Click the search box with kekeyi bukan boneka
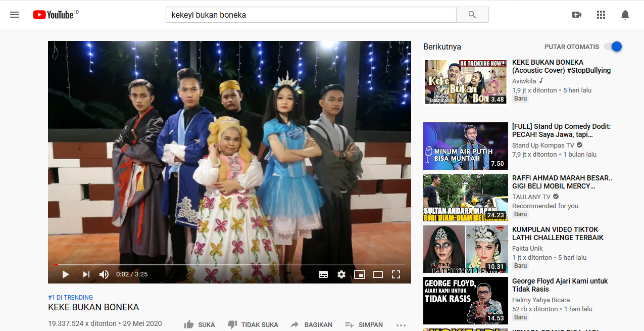The image size is (644, 331). click(311, 15)
